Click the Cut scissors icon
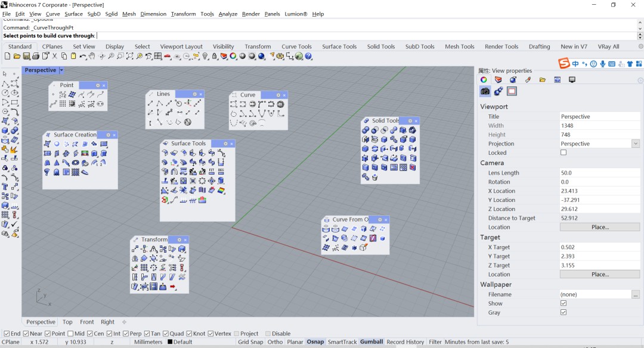The image size is (644, 348). coord(55,56)
